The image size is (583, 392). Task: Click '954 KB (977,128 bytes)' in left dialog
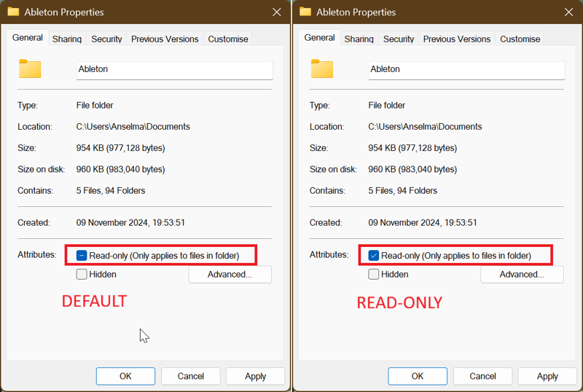pyautogui.click(x=120, y=148)
